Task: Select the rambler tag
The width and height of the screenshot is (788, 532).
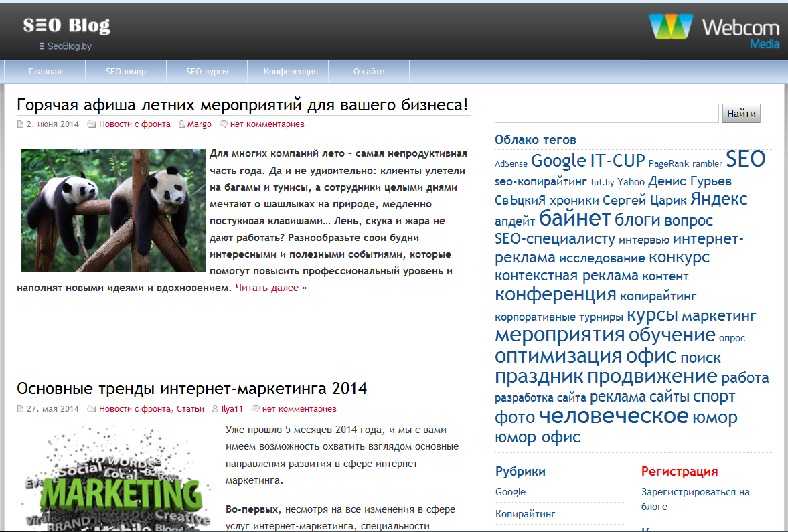Action: pyautogui.click(x=707, y=163)
